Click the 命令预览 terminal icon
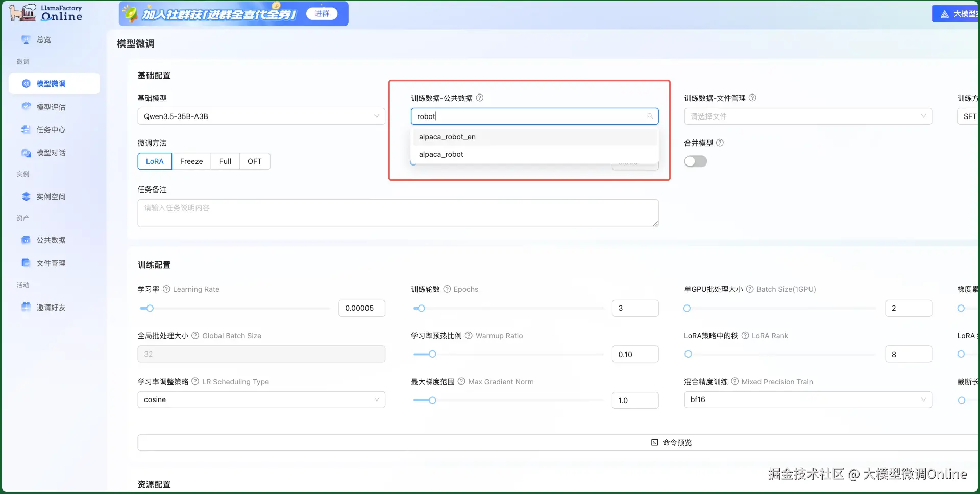This screenshot has width=980, height=494. (654, 442)
